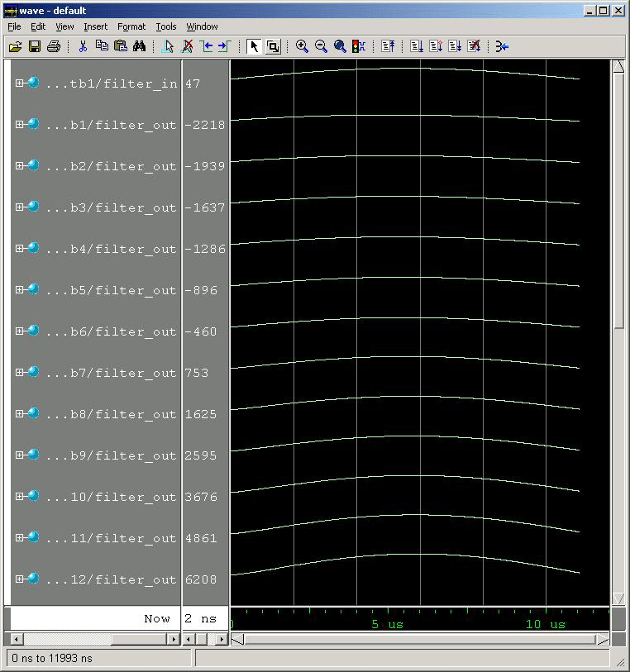Find previous transition
Image resolution: width=630 pixels, height=672 pixels.
point(206,46)
